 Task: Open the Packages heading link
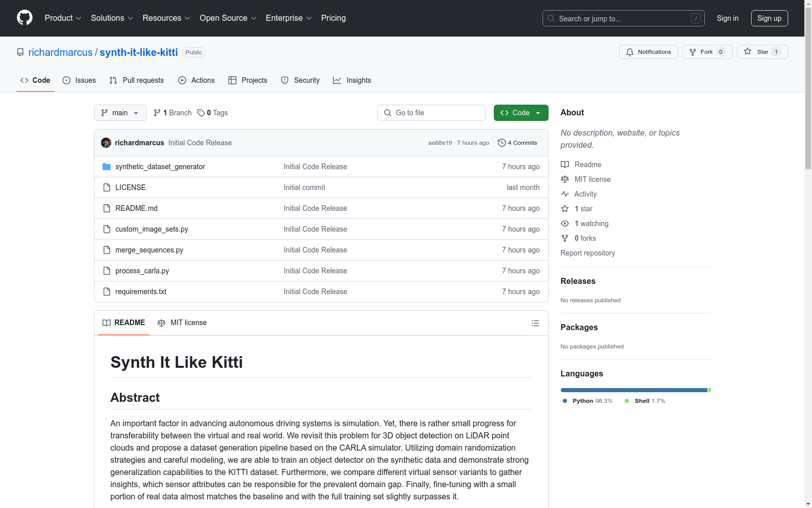point(579,327)
